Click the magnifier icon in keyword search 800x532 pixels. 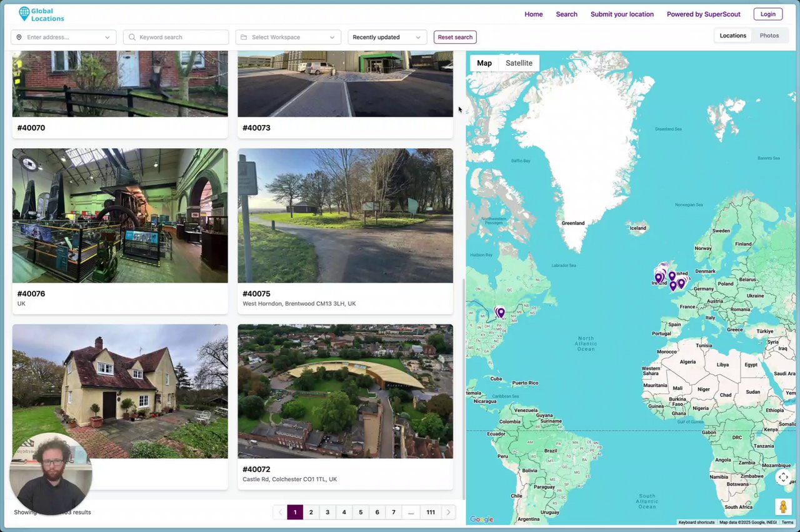click(x=132, y=38)
